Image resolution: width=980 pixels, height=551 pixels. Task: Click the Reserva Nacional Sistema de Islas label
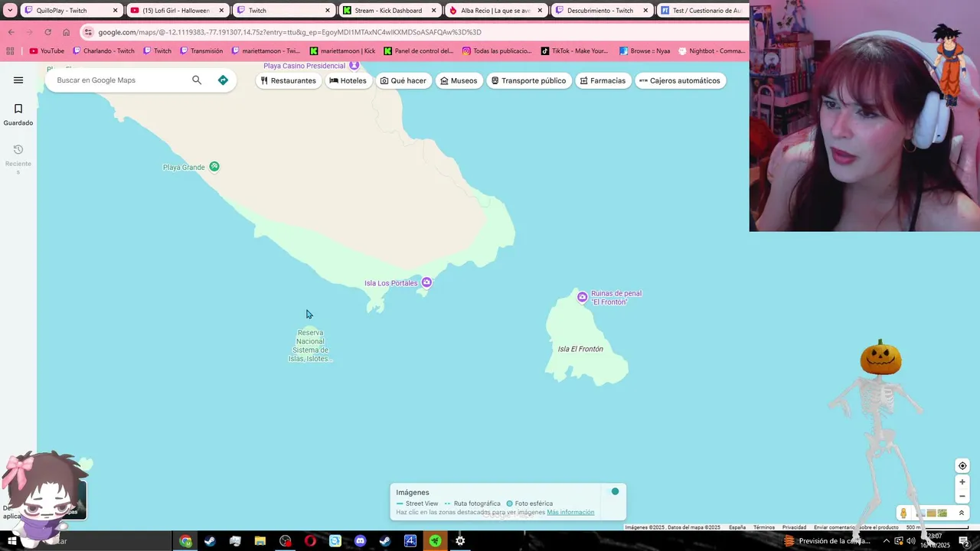coord(310,346)
